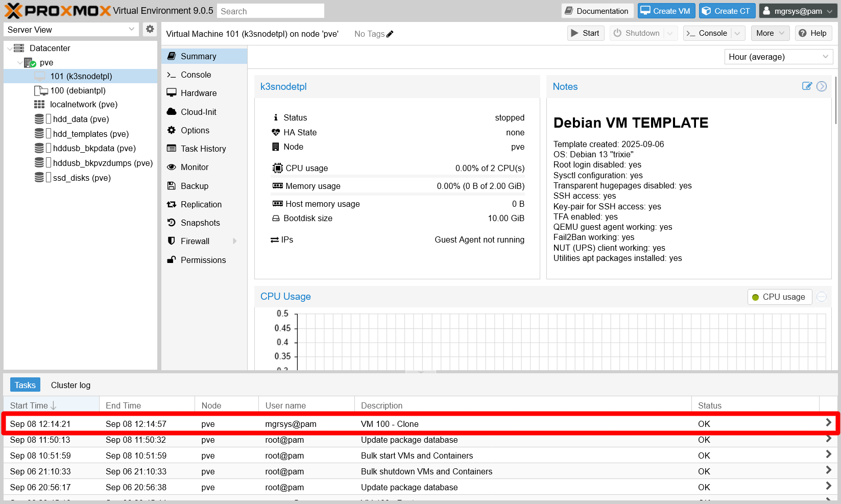Collapse the Notes panel with arrow icon
This screenshot has width=841, height=504.
pos(821,86)
